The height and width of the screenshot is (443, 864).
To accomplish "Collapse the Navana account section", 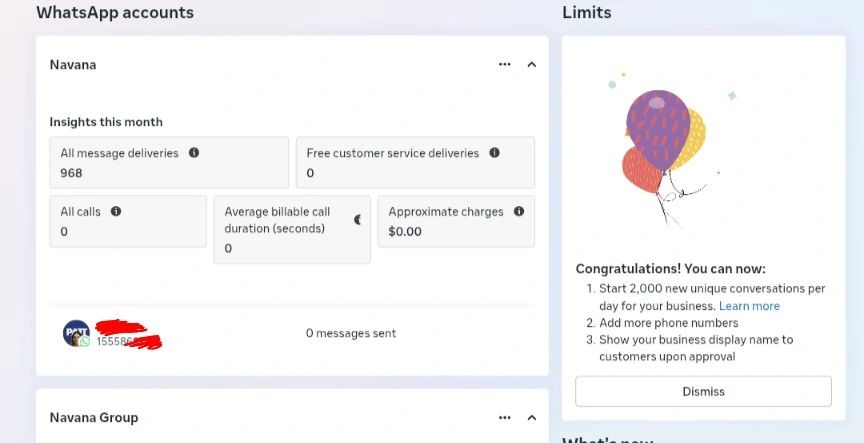I will click(x=532, y=64).
